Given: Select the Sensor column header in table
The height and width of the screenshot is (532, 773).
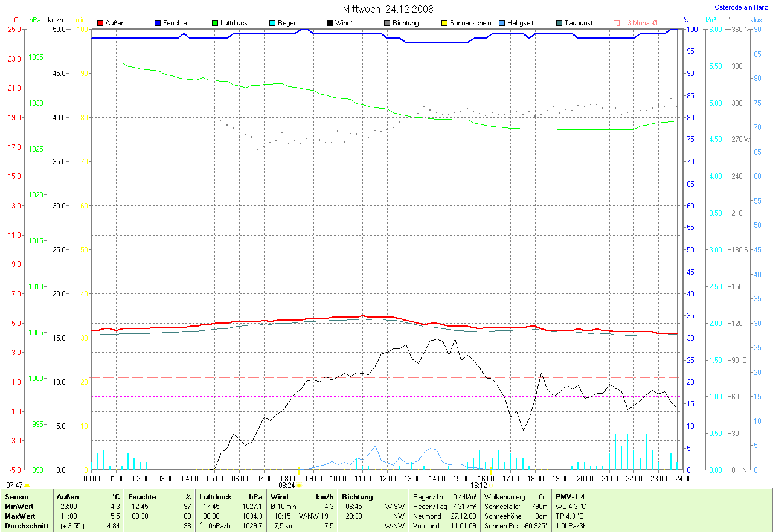Looking at the screenshot, I should pos(16,496).
